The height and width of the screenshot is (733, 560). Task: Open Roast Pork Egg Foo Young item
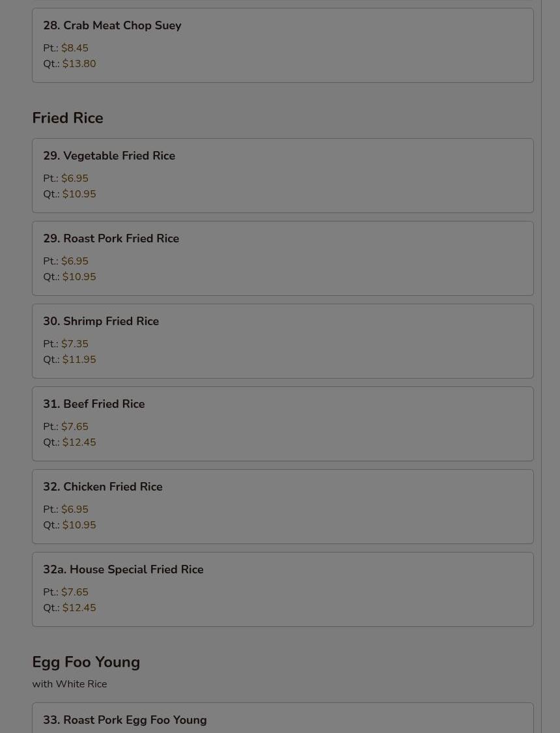coord(283,718)
